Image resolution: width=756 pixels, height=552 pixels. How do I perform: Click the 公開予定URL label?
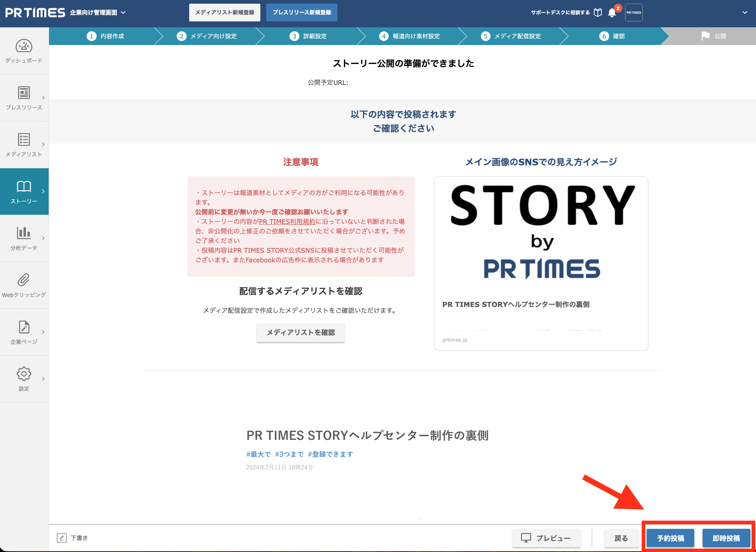tap(328, 83)
